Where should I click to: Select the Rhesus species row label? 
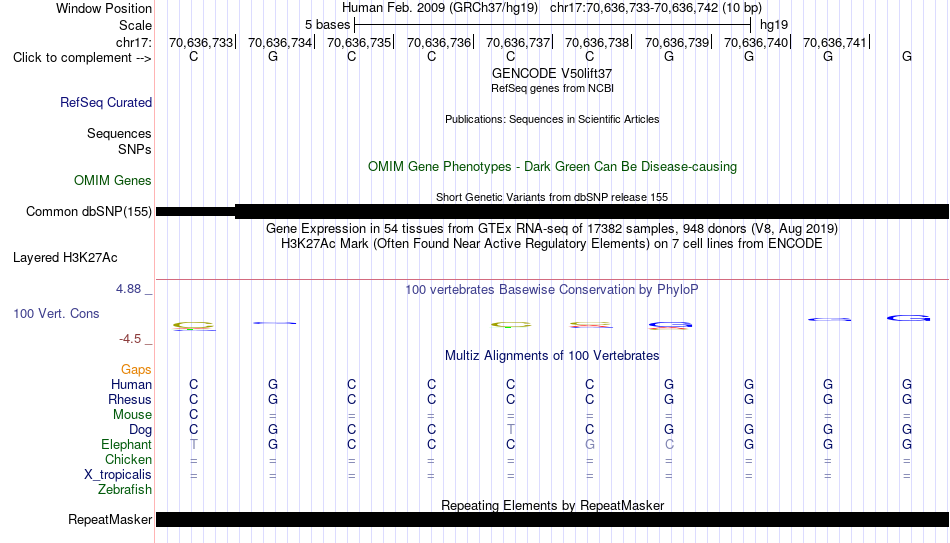click(130, 399)
